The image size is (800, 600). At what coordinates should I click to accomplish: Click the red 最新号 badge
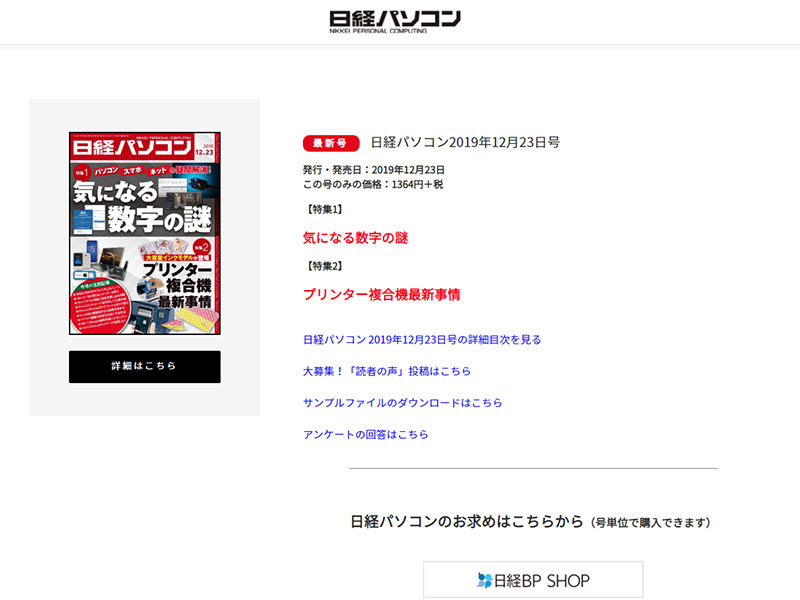tap(331, 143)
